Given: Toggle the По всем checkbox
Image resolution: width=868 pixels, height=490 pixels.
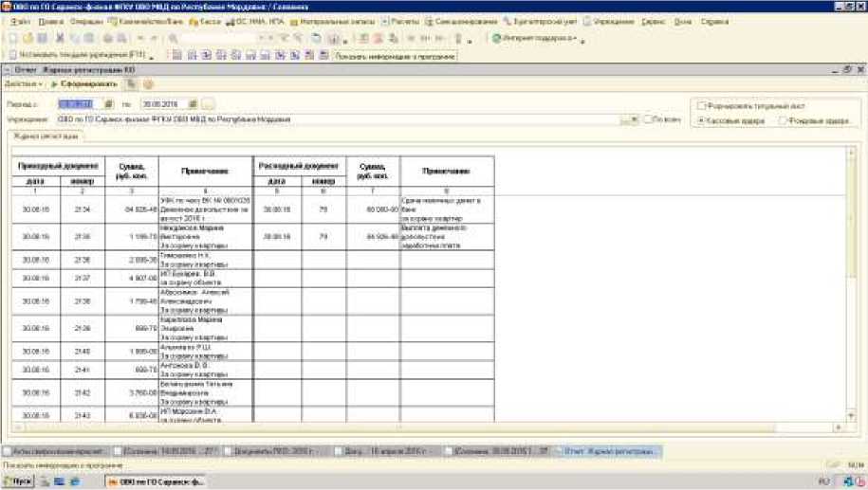Looking at the screenshot, I should (647, 120).
